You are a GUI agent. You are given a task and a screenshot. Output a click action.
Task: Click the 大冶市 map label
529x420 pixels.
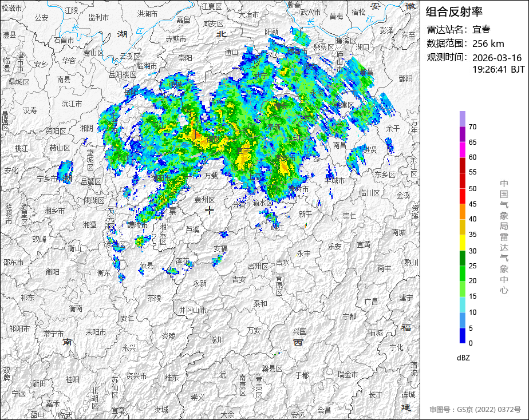[x=248, y=14]
